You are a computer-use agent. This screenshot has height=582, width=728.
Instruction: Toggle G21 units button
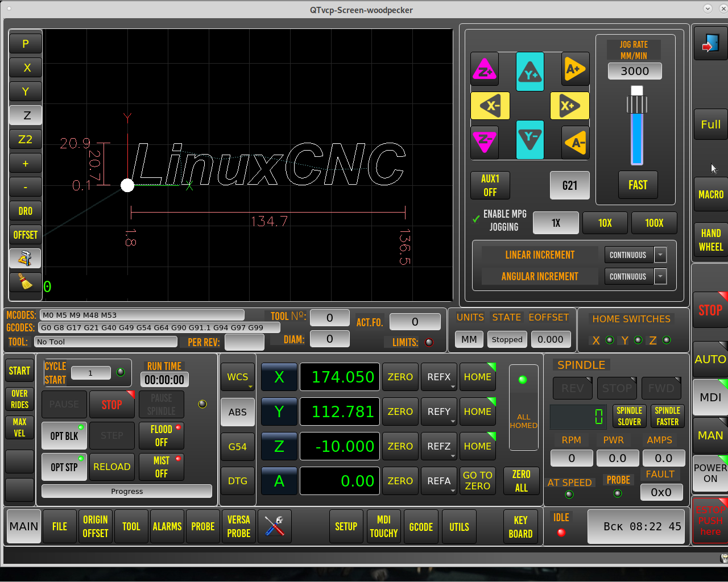(570, 185)
